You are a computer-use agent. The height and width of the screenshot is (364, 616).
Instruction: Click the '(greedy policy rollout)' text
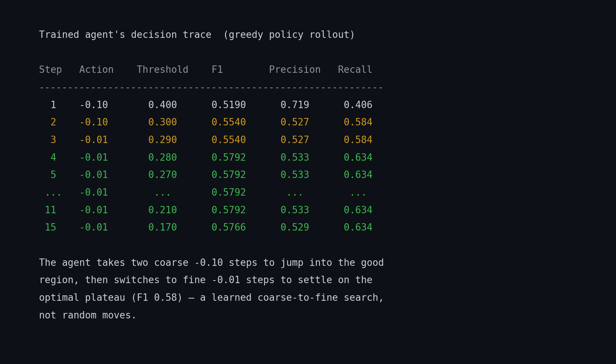tap(289, 35)
